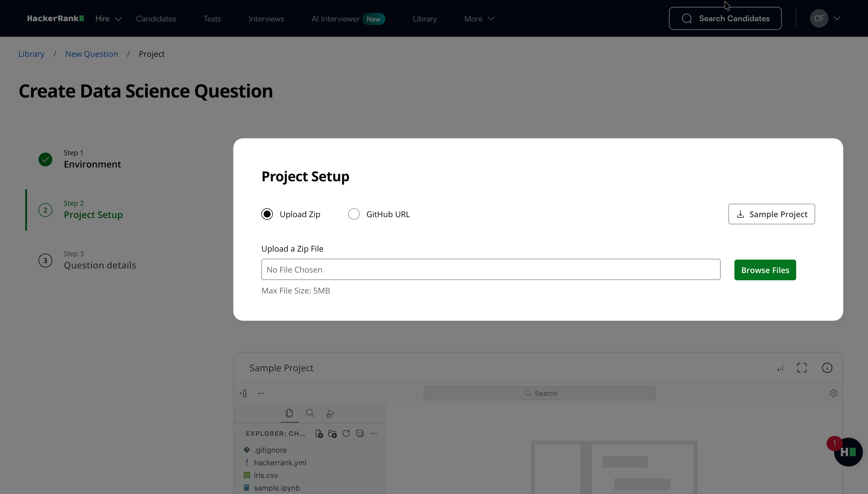Click the No File Chosen input field
868x494 pixels.
point(490,269)
